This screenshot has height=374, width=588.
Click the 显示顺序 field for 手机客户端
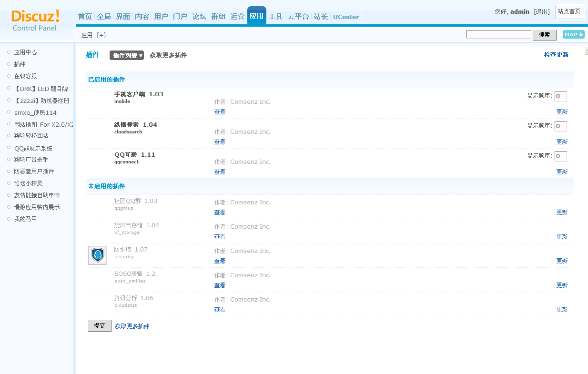[x=561, y=96]
